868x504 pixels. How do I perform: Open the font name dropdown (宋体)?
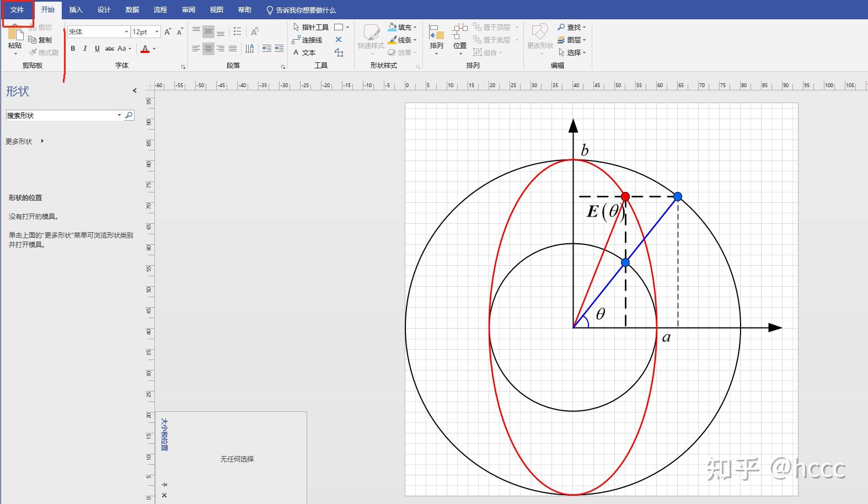[x=126, y=32]
